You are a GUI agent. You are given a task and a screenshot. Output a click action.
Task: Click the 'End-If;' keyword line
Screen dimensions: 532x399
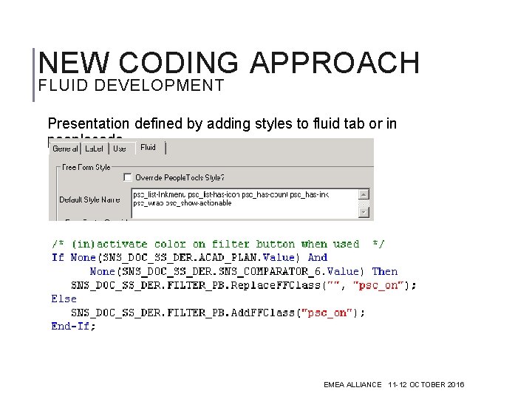pos(73,327)
